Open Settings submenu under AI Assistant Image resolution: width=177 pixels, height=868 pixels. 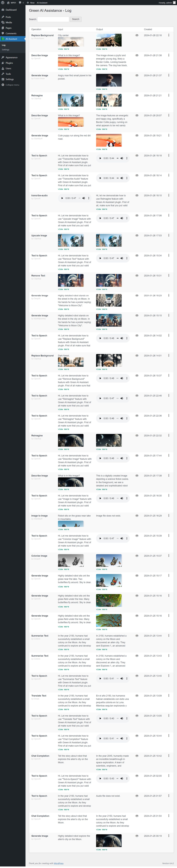(6, 50)
